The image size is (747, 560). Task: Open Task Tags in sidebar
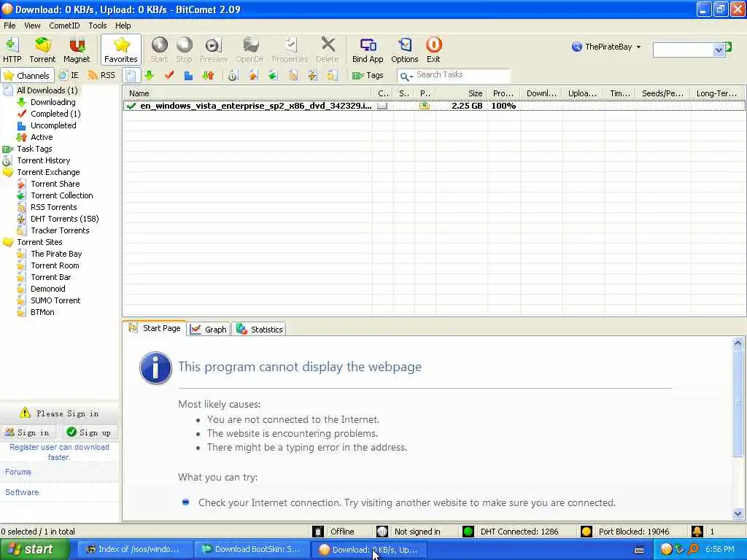[34, 149]
